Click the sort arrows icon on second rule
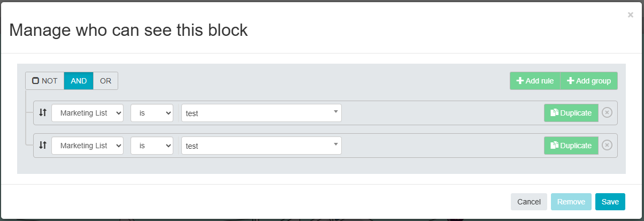This screenshot has height=221, width=644. point(43,146)
